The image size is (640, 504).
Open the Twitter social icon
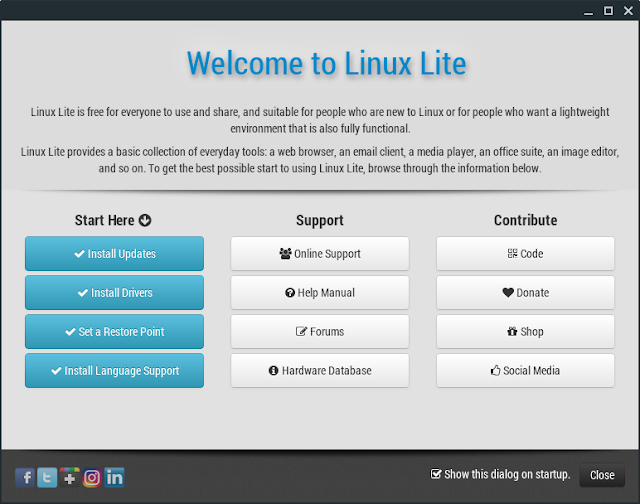(47, 477)
